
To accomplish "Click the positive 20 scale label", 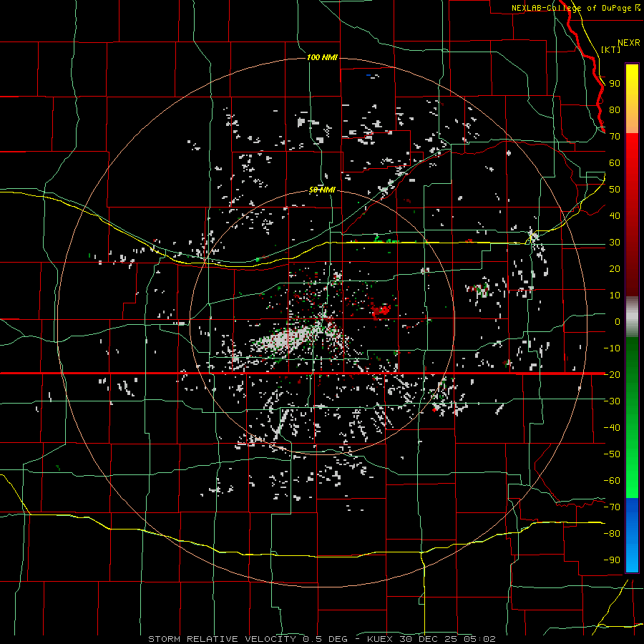I will pos(615,269).
